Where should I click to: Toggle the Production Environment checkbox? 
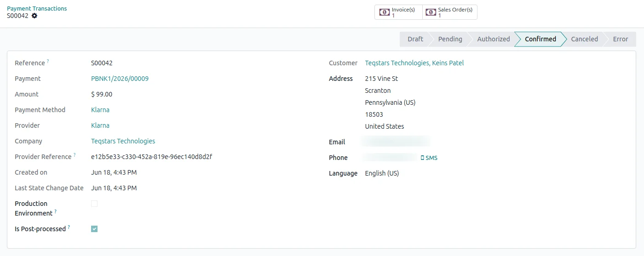[x=94, y=204]
